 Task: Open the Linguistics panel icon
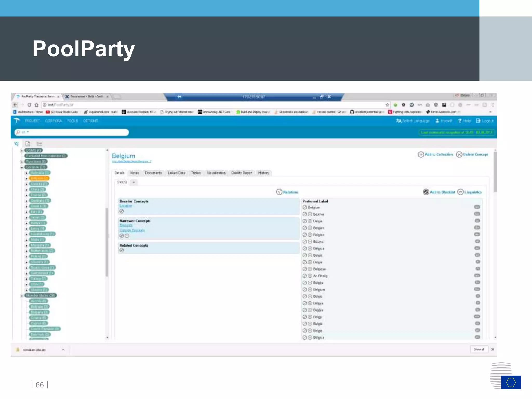coord(460,192)
